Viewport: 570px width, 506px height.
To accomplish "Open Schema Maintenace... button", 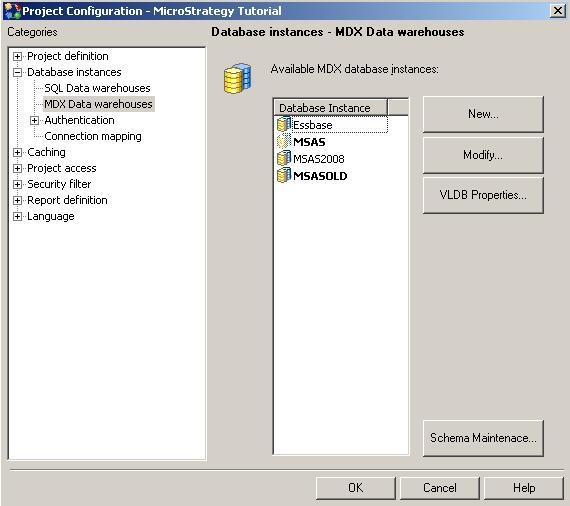I will tap(483, 438).
